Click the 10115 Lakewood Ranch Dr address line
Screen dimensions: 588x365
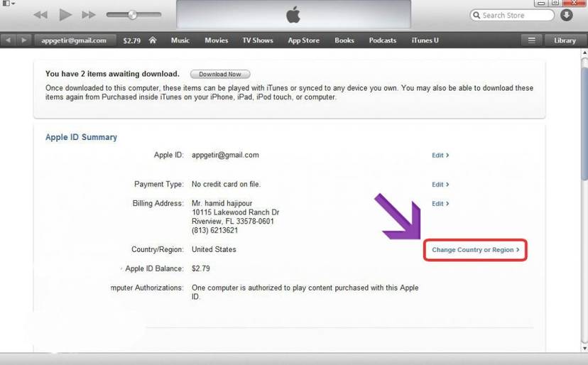click(236, 212)
